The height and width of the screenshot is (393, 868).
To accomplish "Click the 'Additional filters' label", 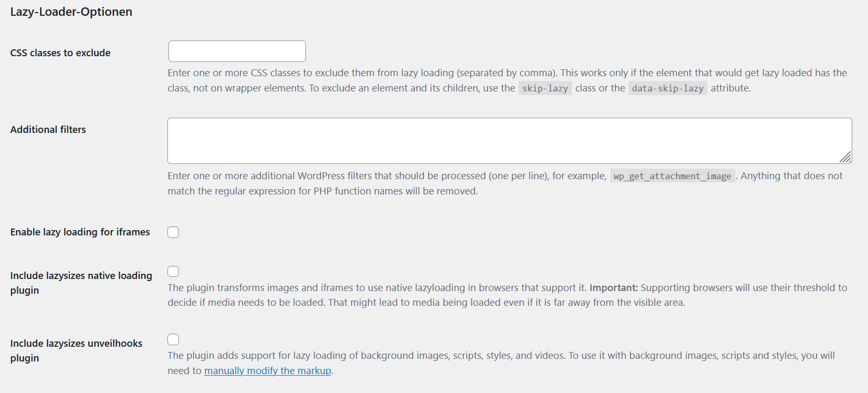I will [x=48, y=130].
